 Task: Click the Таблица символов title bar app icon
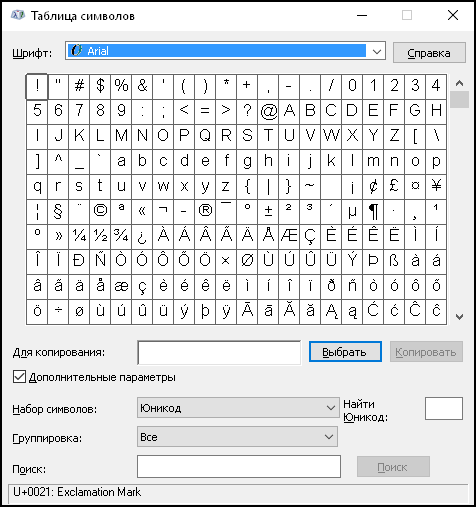click(x=18, y=15)
